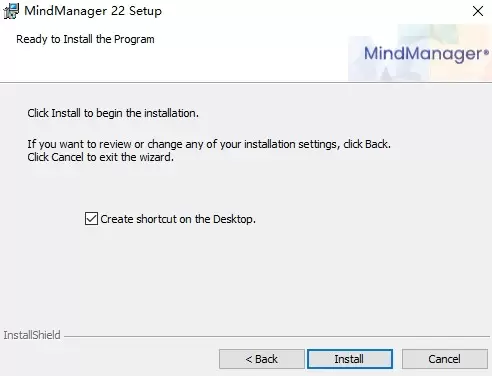Close the MindManager 22 Setup window
492x376 pixels.
click(x=478, y=11)
